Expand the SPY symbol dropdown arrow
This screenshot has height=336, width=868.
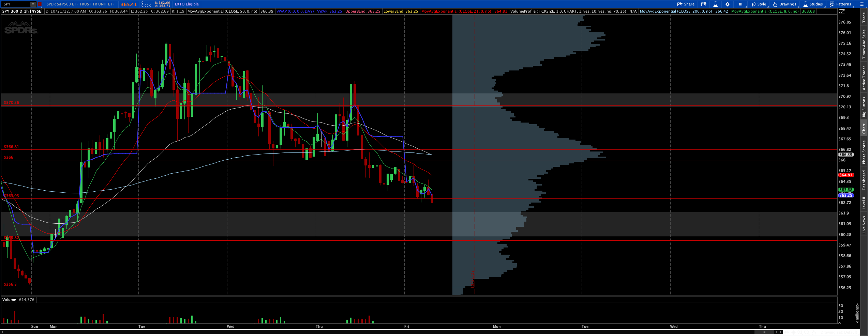(33, 4)
